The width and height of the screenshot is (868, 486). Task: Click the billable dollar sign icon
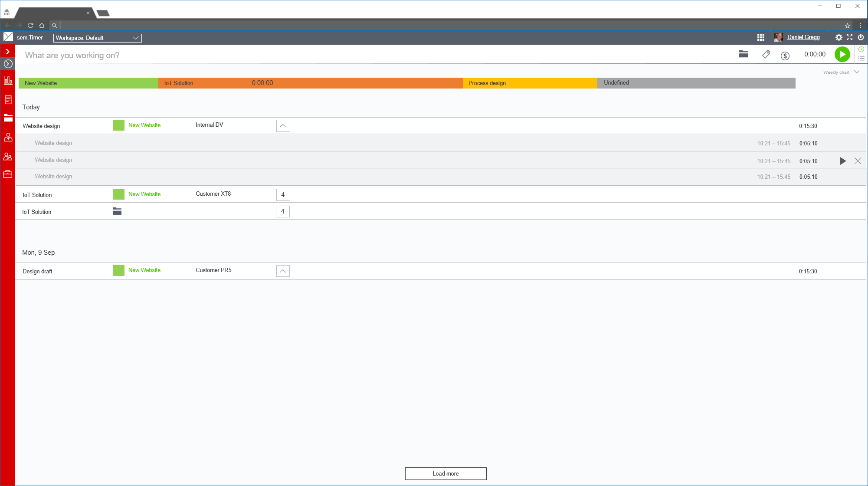coord(785,56)
